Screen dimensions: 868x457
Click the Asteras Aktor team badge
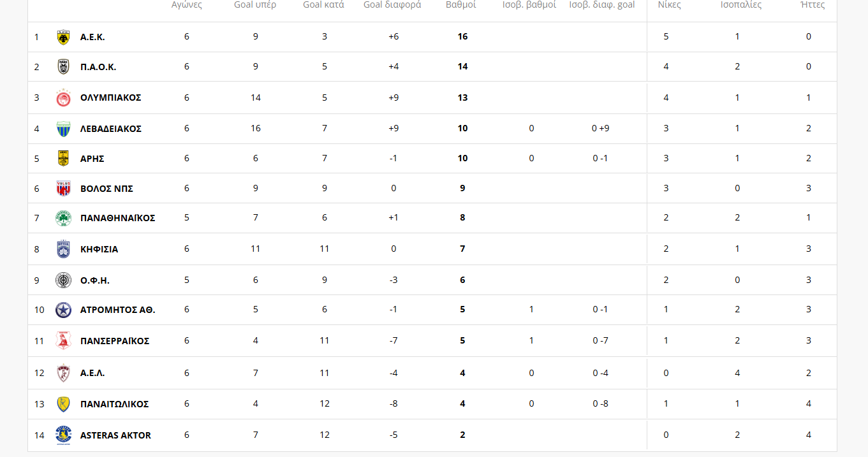click(x=63, y=435)
